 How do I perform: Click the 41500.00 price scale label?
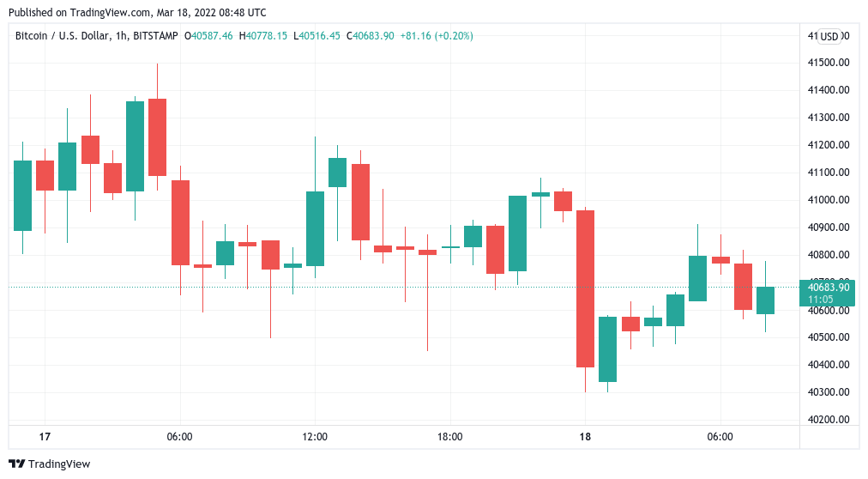tap(828, 63)
